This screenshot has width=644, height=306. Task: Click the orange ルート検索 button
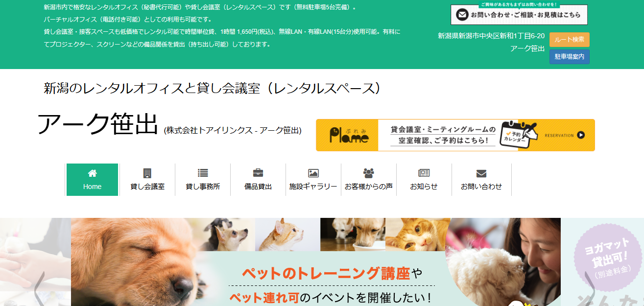(569, 40)
